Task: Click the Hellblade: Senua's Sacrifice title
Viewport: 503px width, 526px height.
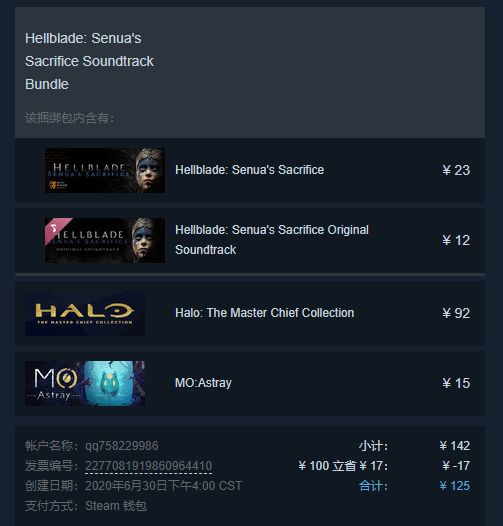Action: (x=250, y=170)
